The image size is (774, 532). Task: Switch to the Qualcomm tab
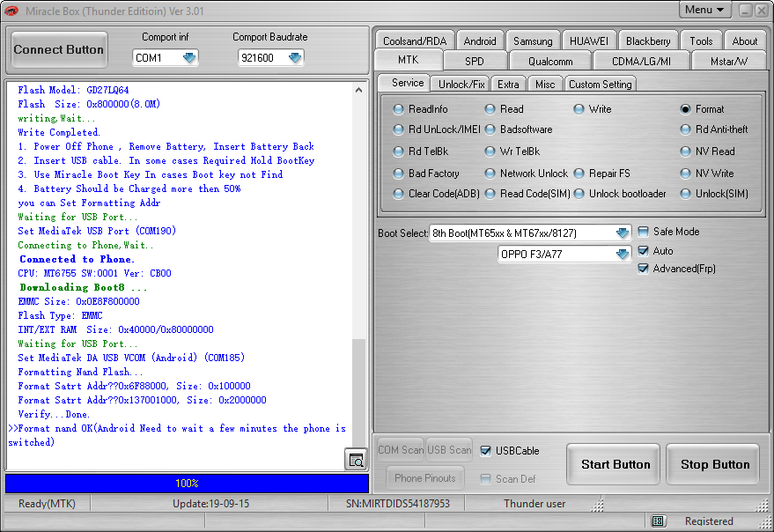pyautogui.click(x=550, y=62)
